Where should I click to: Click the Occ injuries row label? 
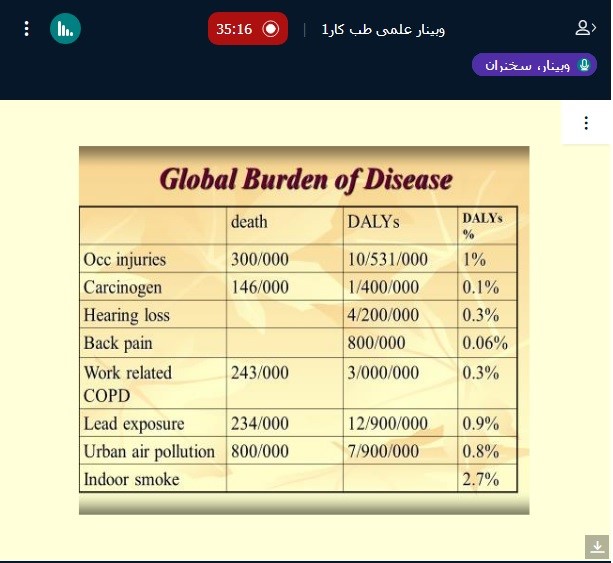pyautogui.click(x=125, y=259)
